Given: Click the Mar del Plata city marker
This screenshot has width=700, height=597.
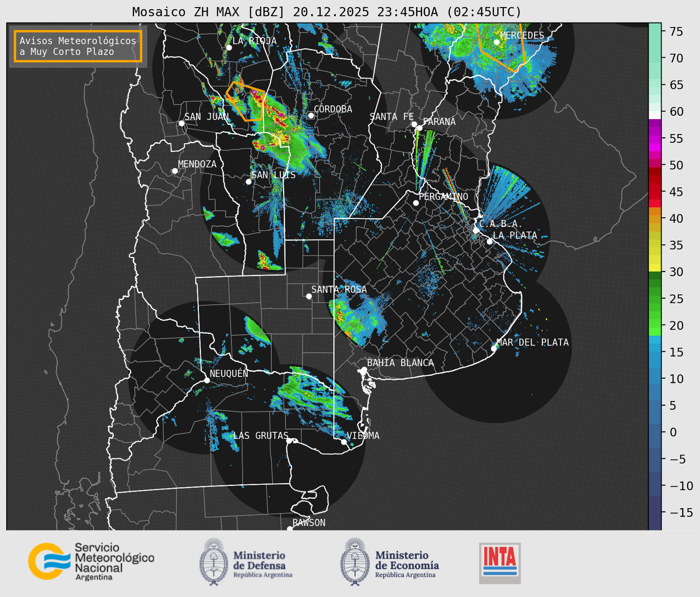Looking at the screenshot, I should point(494,349).
